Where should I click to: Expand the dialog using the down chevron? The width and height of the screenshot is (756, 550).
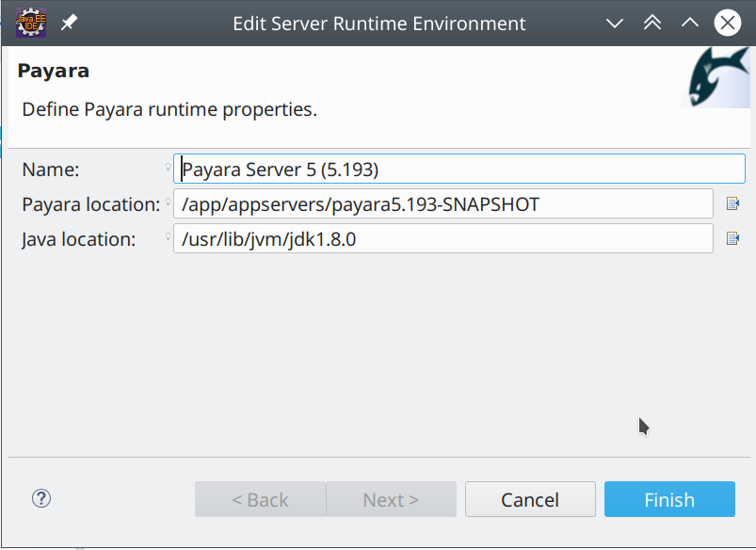[x=614, y=23]
